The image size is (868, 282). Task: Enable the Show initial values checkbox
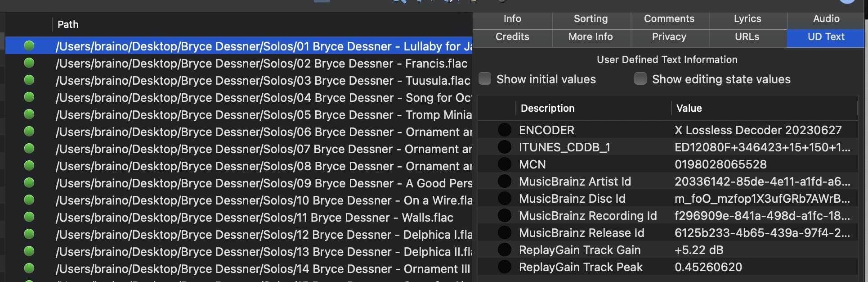[485, 79]
